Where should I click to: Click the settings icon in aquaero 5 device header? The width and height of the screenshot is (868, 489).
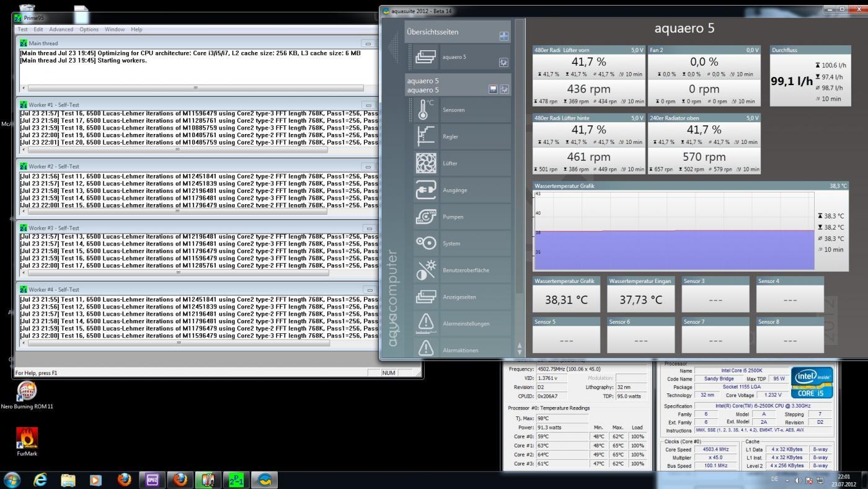505,89
